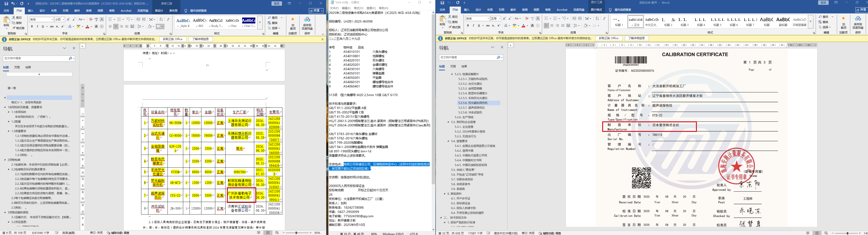Apply italic in the left Word ribbon

(37, 26)
